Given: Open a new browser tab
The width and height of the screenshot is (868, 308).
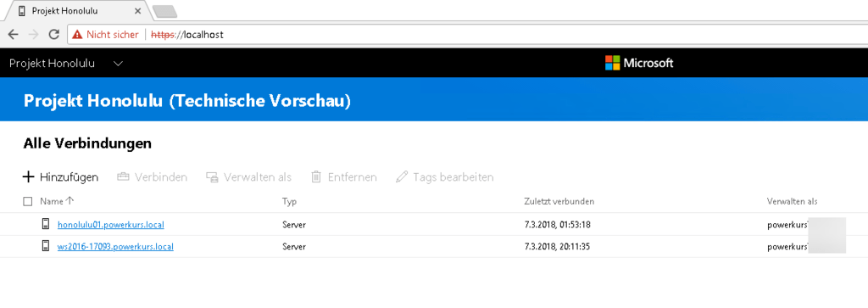Looking at the screenshot, I should 164,11.
